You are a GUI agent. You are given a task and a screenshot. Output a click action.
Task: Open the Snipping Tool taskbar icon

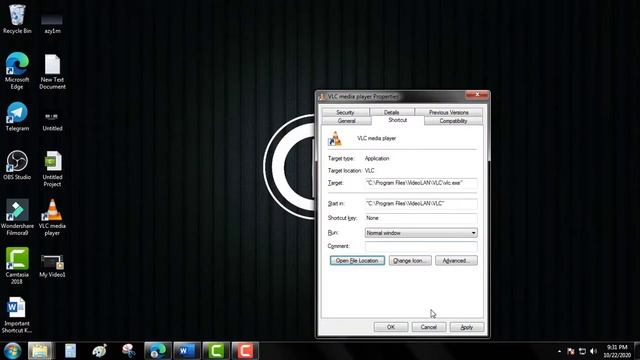(x=129, y=351)
